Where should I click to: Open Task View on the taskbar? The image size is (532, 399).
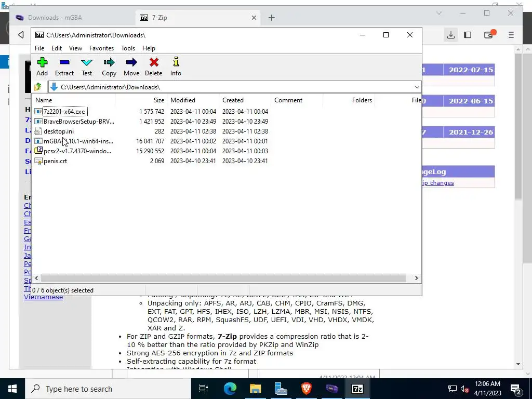204,389
